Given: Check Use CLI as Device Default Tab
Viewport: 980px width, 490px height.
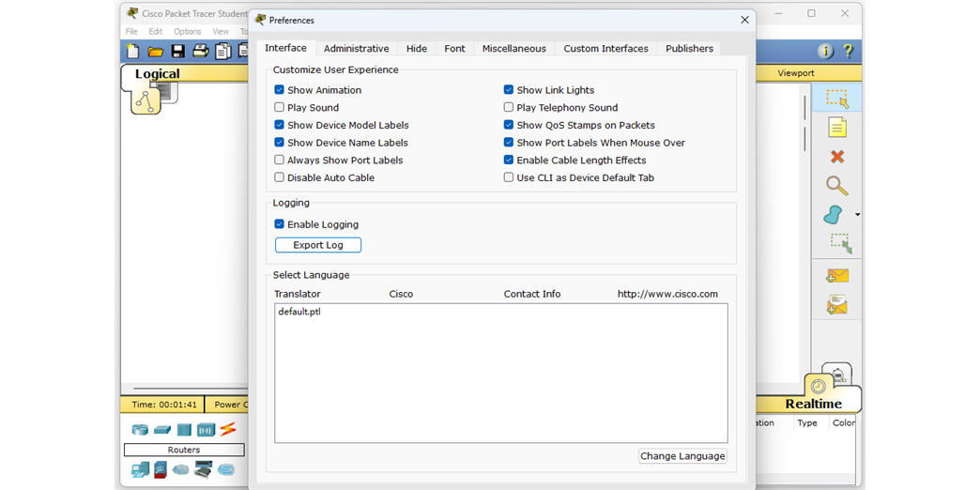Looking at the screenshot, I should click(x=509, y=177).
